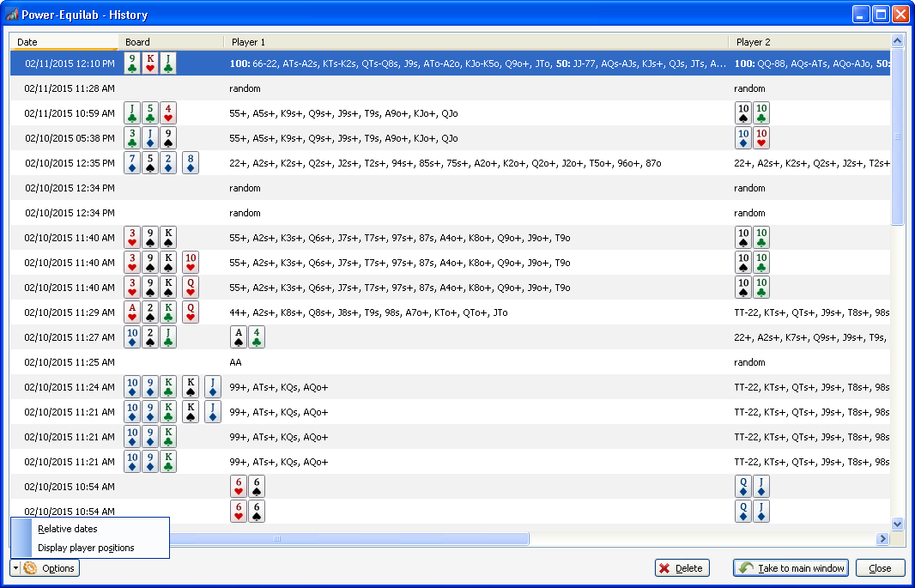Click the selected row's Player 1 range text
Viewport: 915px width, 588px height.
click(478, 64)
